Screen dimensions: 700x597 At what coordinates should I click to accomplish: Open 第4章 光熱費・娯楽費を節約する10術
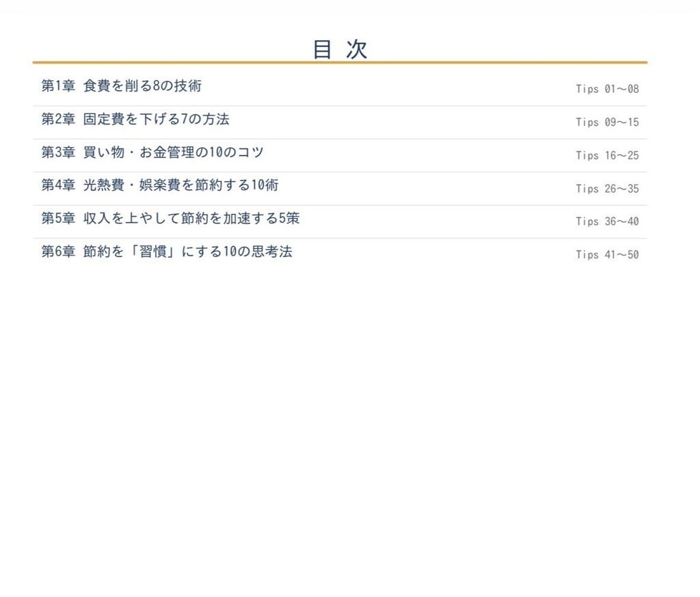[160, 185]
